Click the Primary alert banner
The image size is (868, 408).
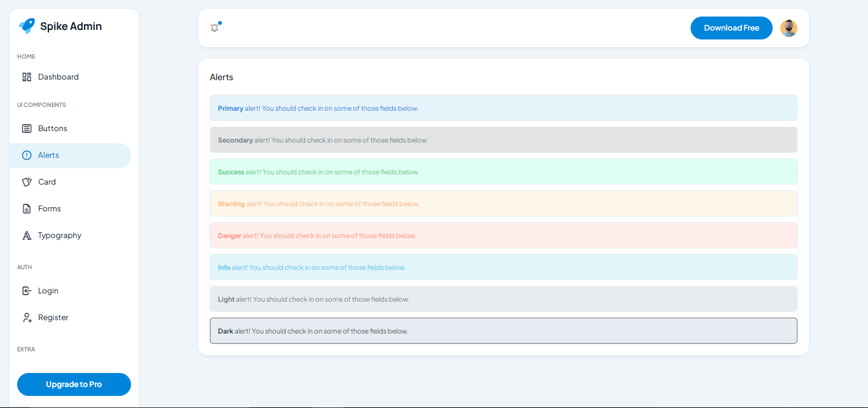tap(503, 108)
